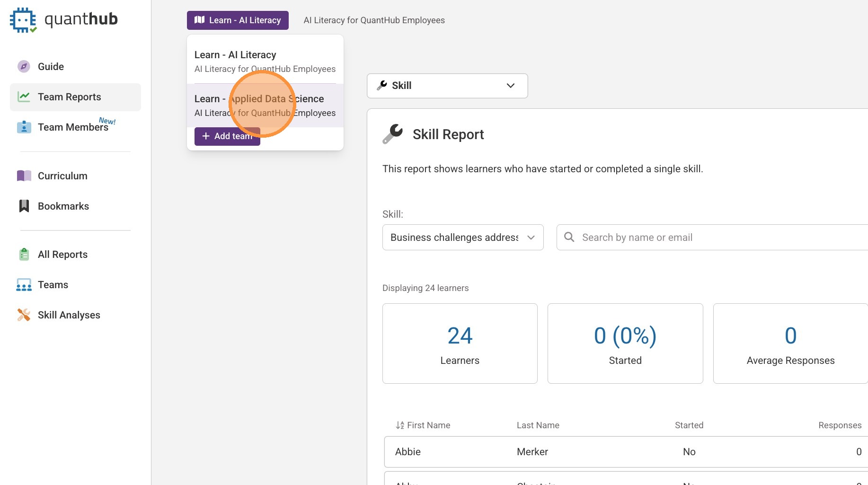
Task: Choose Learn - Applied Data Science team
Action: tap(265, 106)
